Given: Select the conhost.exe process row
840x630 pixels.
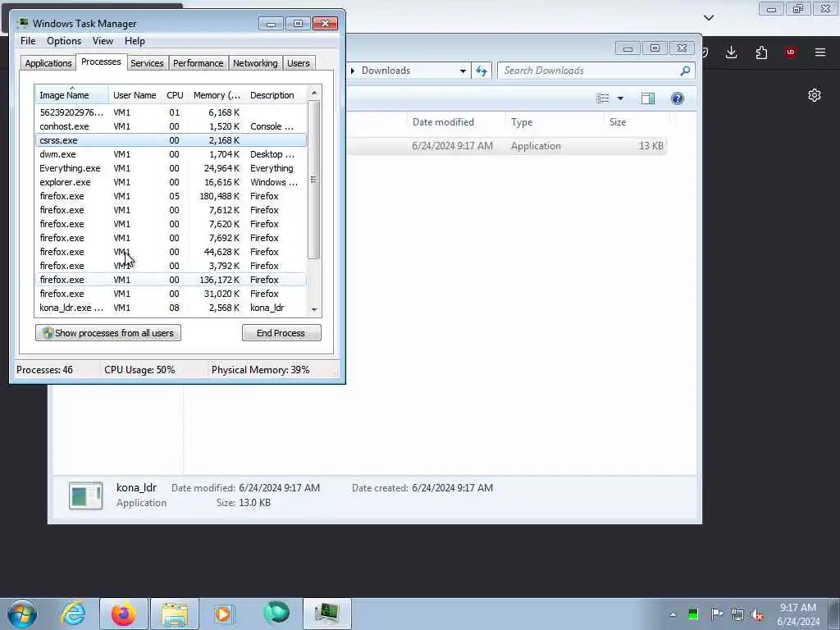Looking at the screenshot, I should (171, 126).
